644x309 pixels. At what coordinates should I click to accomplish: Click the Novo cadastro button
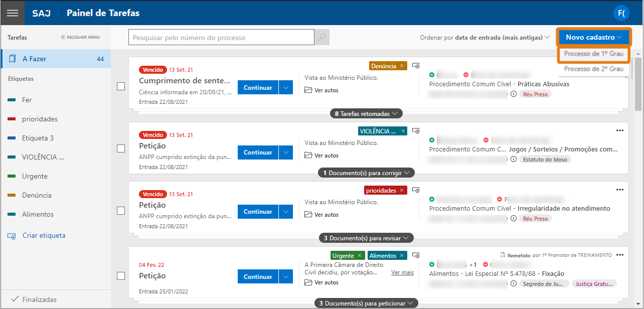click(x=593, y=37)
